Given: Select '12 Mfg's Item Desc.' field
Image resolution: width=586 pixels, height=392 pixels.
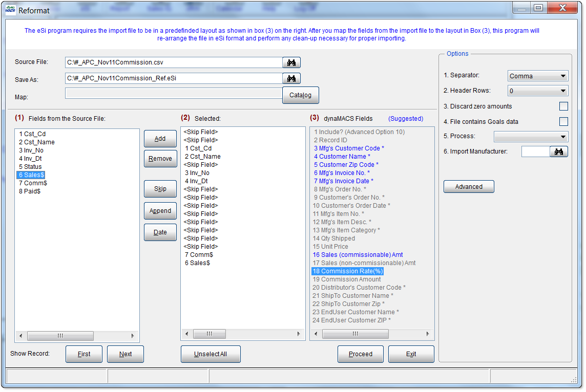Looking at the screenshot, I should coord(342,222).
